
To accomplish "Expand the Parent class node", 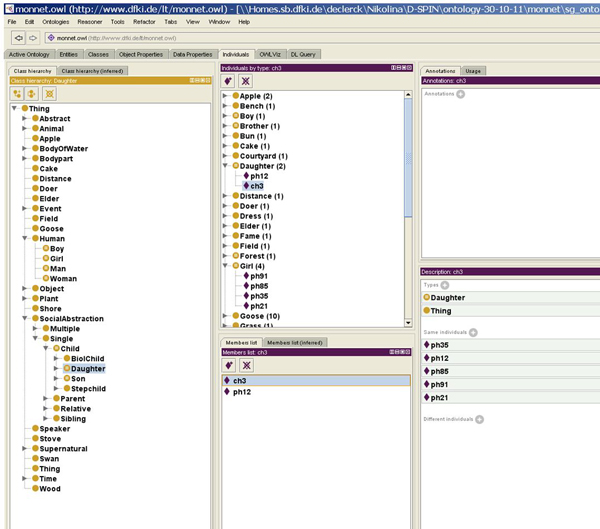I will [46, 399].
